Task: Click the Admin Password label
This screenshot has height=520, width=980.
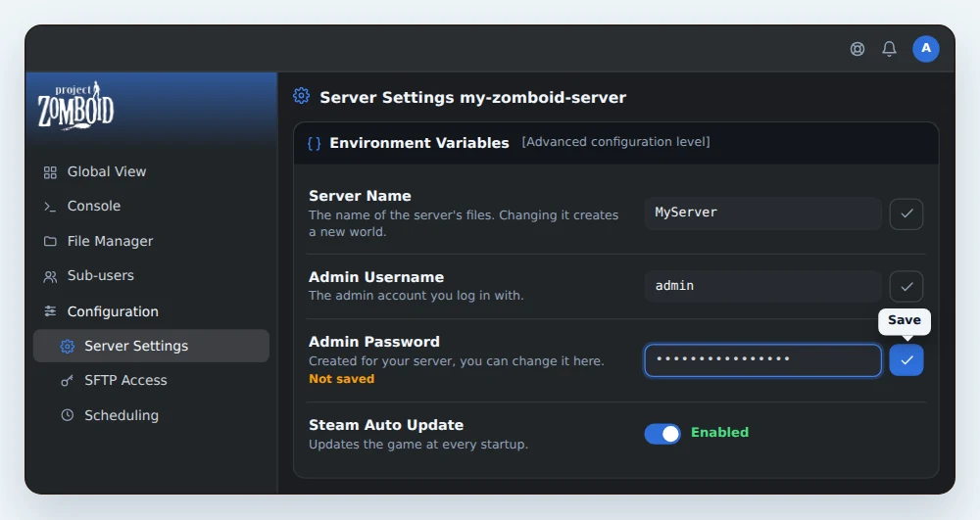Action: coord(373,342)
